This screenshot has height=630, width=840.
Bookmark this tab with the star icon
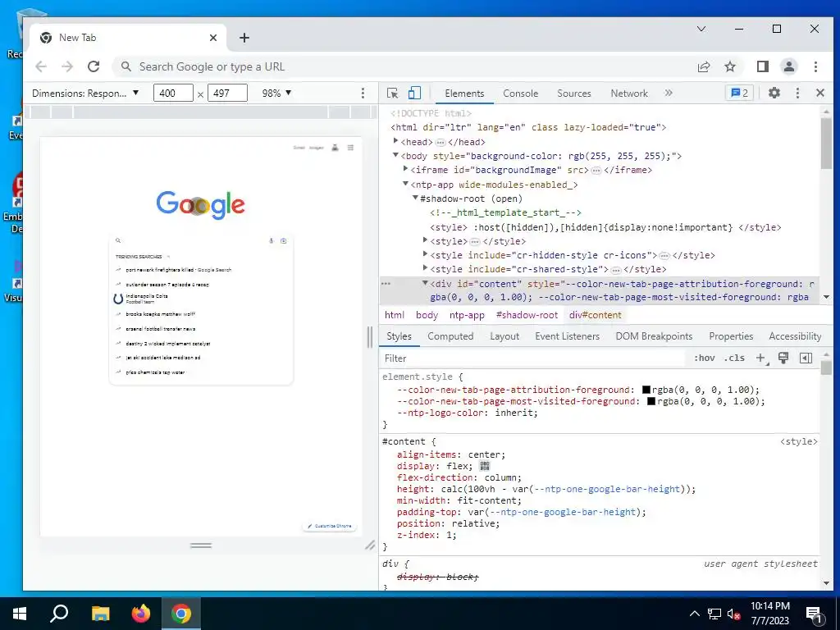(x=729, y=66)
